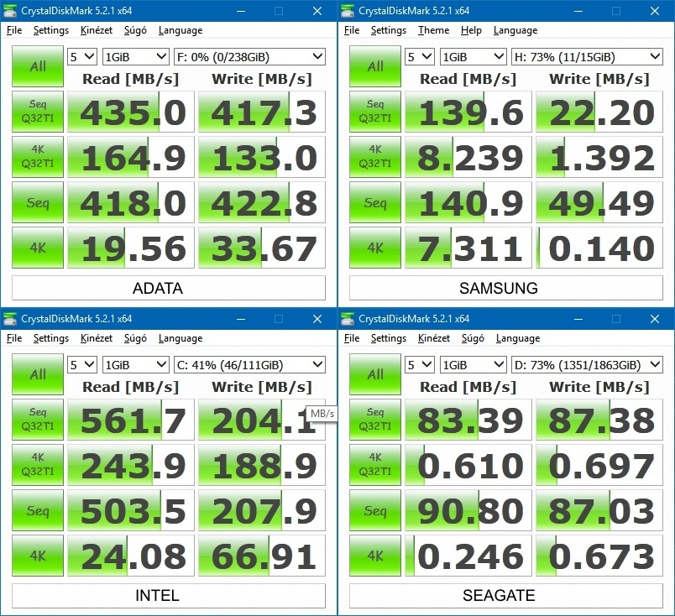Viewport: 675px width, 616px height.
Task: Open the Theme menu in SAMSUNG window
Action: pos(433,30)
